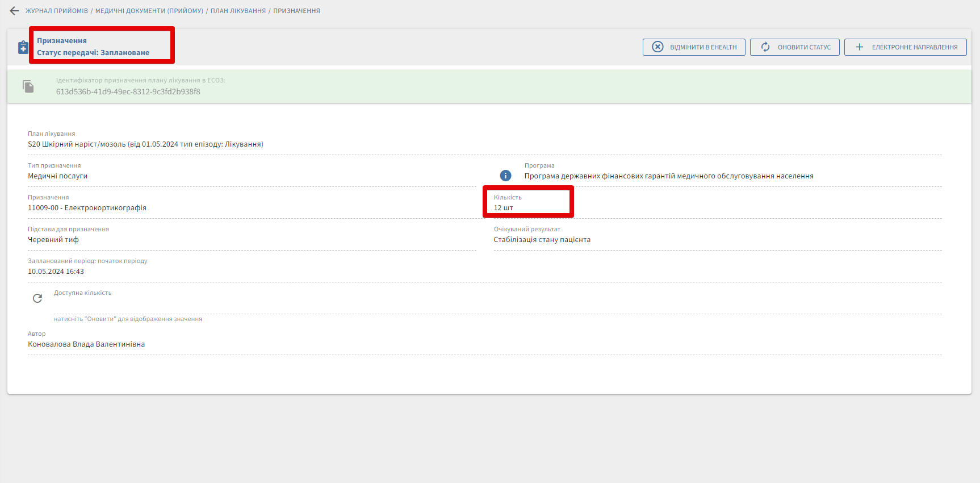Click the treatment plan field with S20 Шкірний наріст
The image size is (980, 483).
pyautogui.click(x=145, y=144)
